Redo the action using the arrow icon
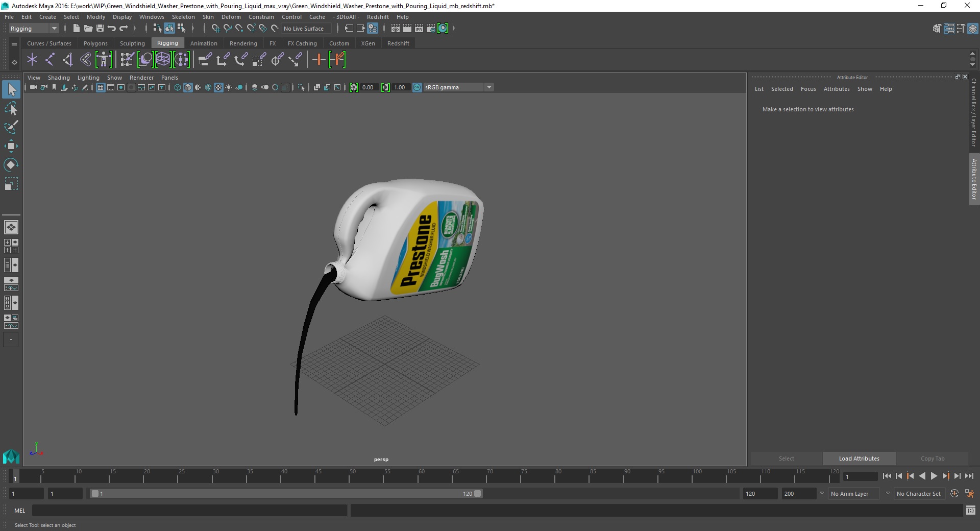Screen dimensions: 980x531 click(x=124, y=29)
